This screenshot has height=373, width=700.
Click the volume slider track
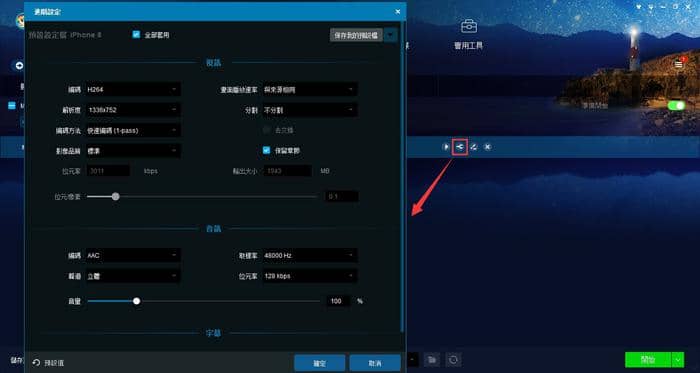204,301
